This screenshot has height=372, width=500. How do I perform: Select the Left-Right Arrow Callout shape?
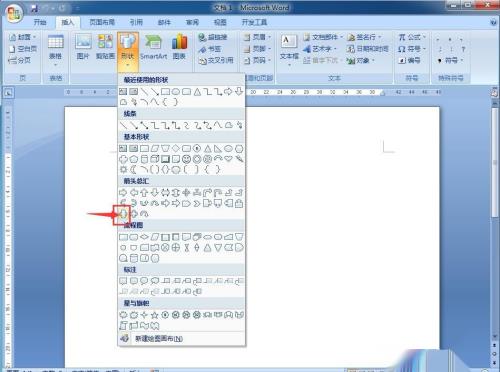point(123,214)
